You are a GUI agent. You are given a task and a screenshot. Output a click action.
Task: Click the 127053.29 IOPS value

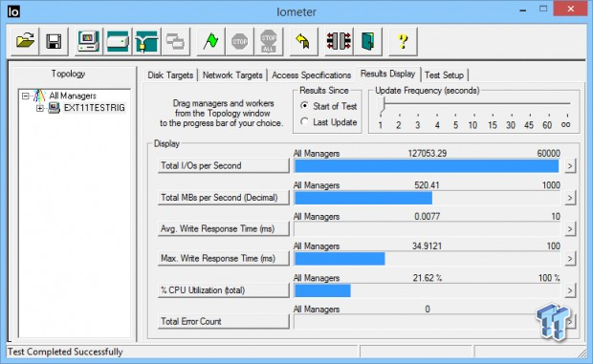428,153
